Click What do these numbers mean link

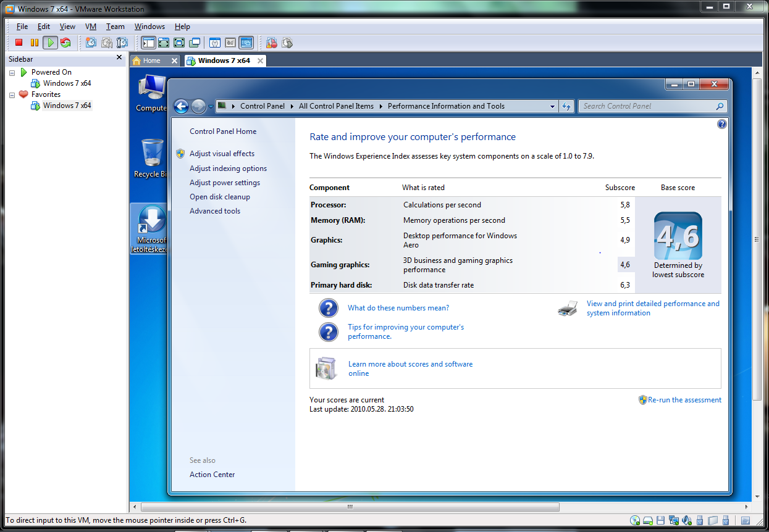pos(398,308)
